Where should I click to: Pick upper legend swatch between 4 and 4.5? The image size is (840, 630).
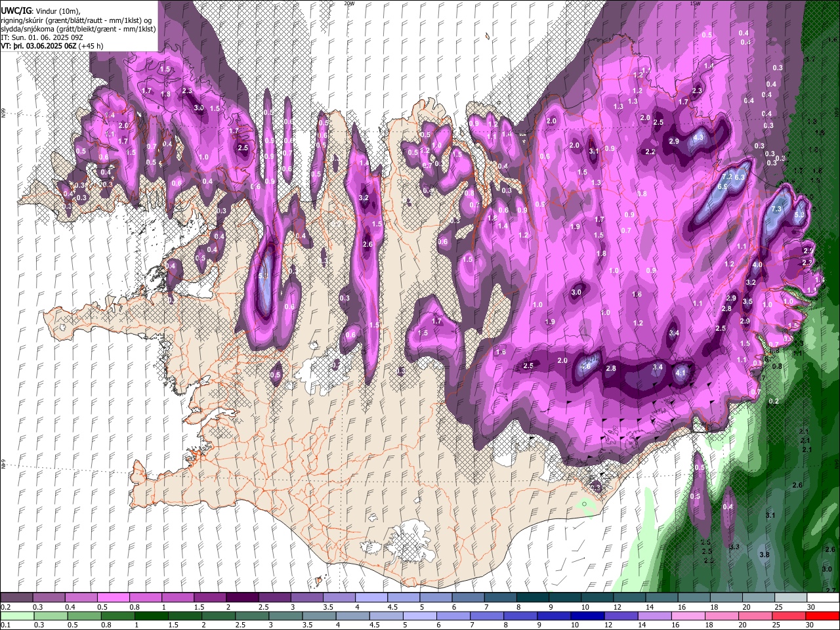tap(371, 597)
